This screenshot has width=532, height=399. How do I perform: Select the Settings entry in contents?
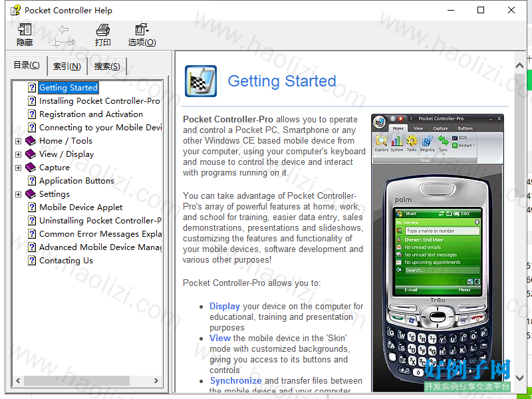click(x=55, y=194)
